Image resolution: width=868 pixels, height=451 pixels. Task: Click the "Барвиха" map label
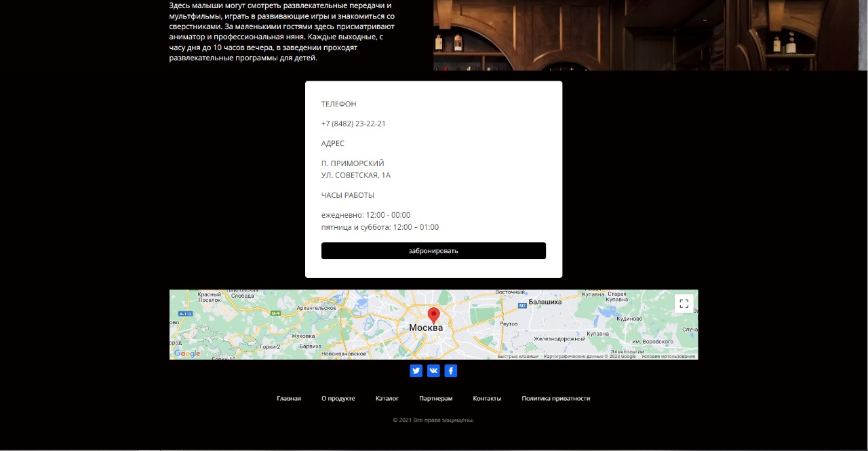pos(311,347)
